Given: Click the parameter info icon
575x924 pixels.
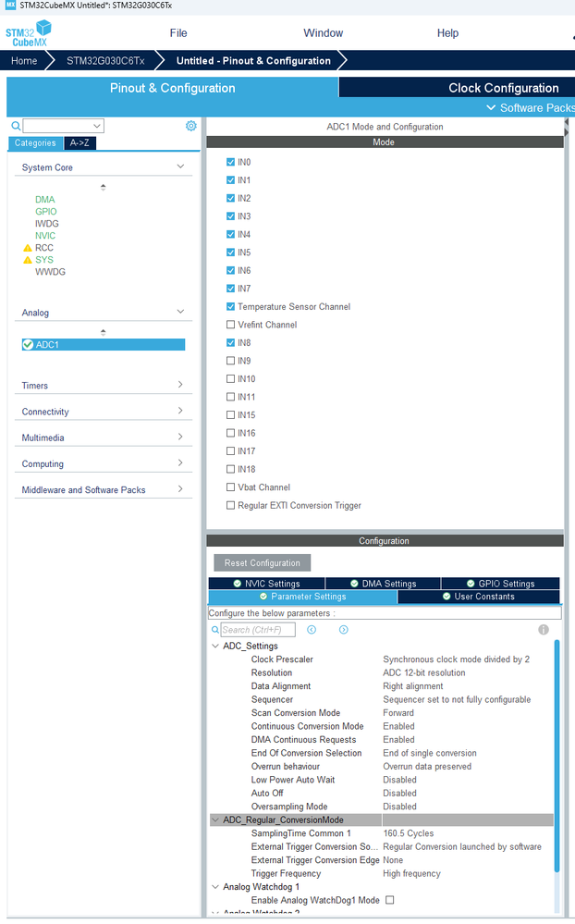Looking at the screenshot, I should point(544,630).
